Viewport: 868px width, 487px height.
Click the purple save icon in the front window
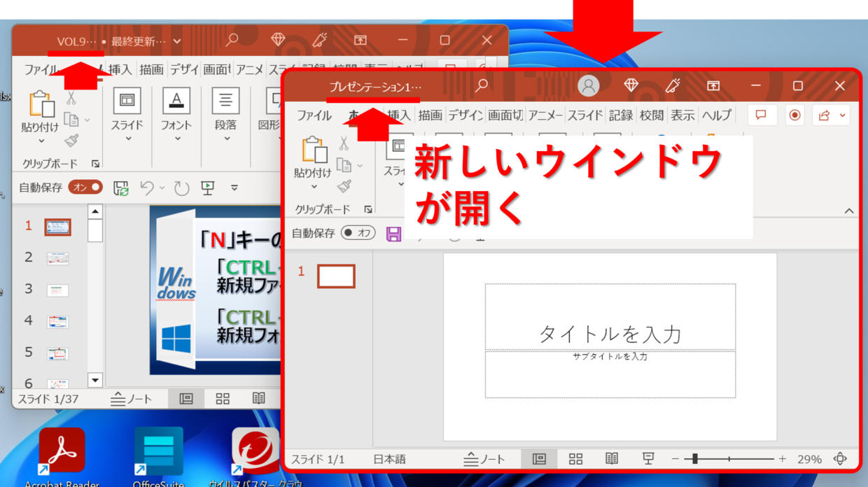pos(394,234)
